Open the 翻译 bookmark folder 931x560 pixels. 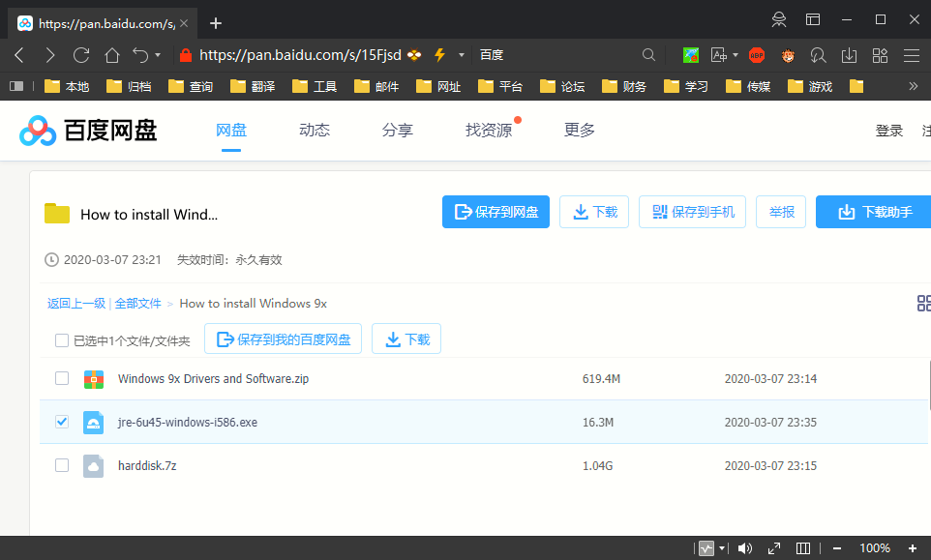(253, 87)
